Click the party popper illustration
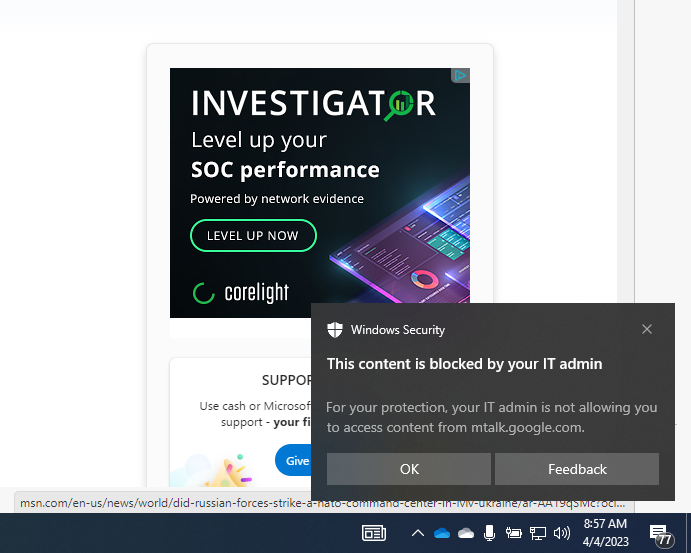691x553 pixels. (x=231, y=472)
